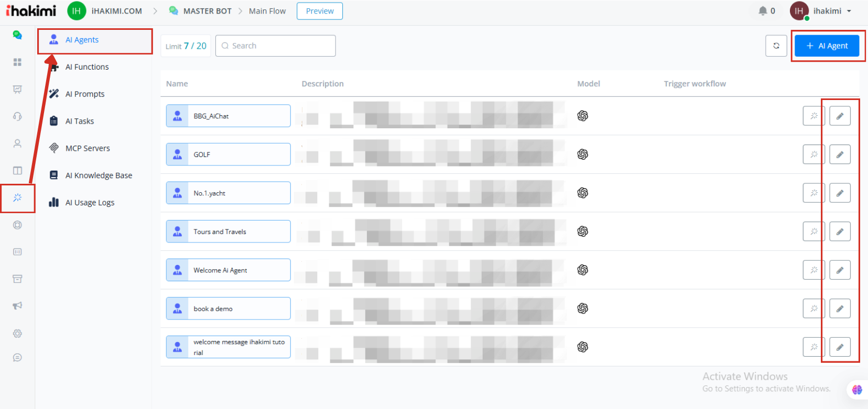Click the megaphone broadcast icon in sidebar
Viewport: 868px width, 409px height.
(17, 306)
